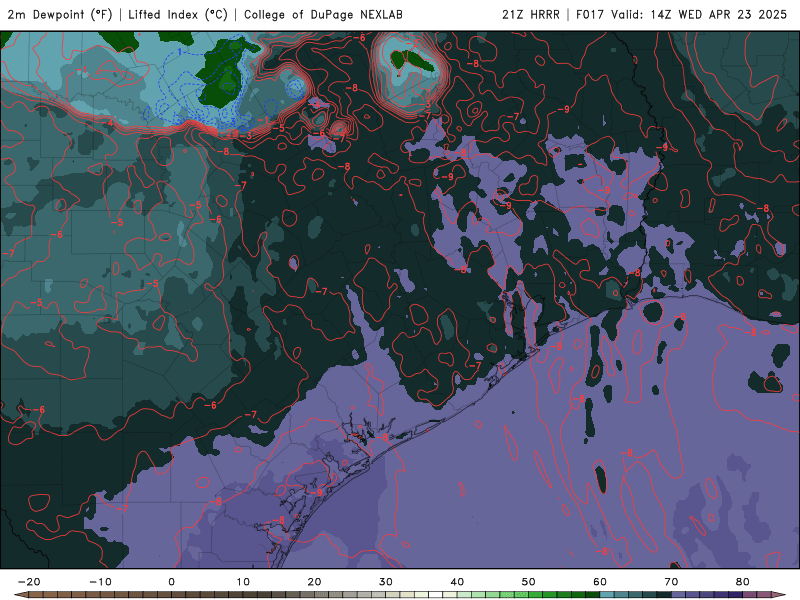Click the '40' colorbar scale label
Screen dimensions: 800x600
click(x=457, y=582)
